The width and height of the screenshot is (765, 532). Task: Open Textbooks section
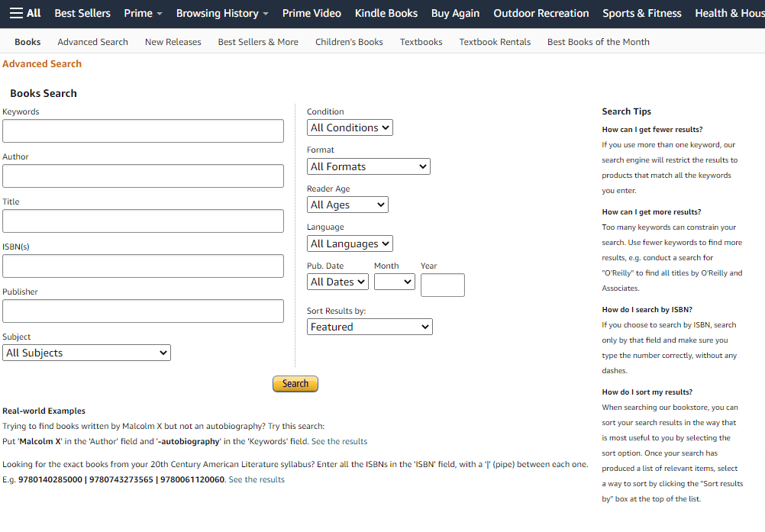pos(421,42)
